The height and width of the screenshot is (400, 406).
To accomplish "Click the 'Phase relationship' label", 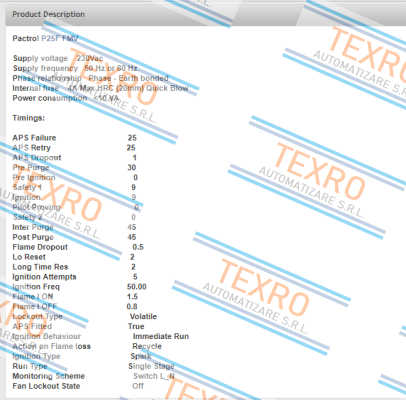I will click(x=47, y=78).
